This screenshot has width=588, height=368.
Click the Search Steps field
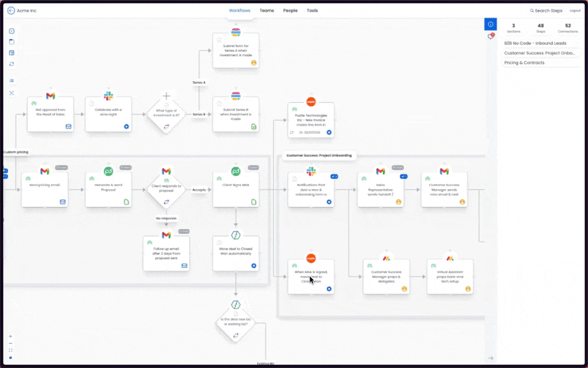coord(546,10)
